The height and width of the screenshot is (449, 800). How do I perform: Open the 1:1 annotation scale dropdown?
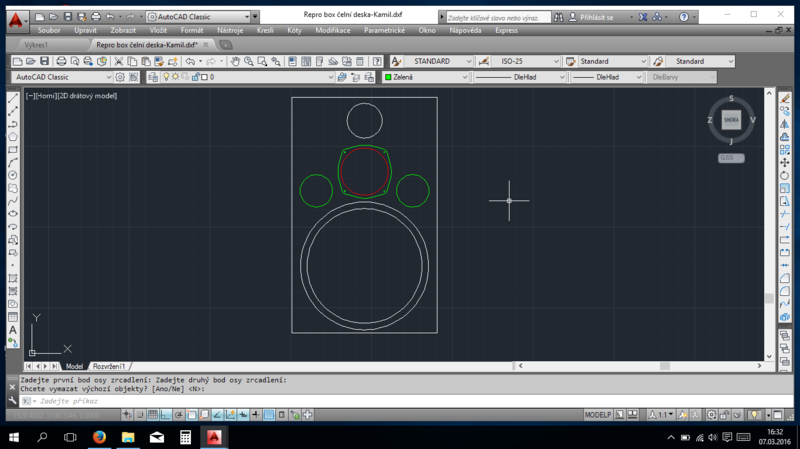point(662,415)
